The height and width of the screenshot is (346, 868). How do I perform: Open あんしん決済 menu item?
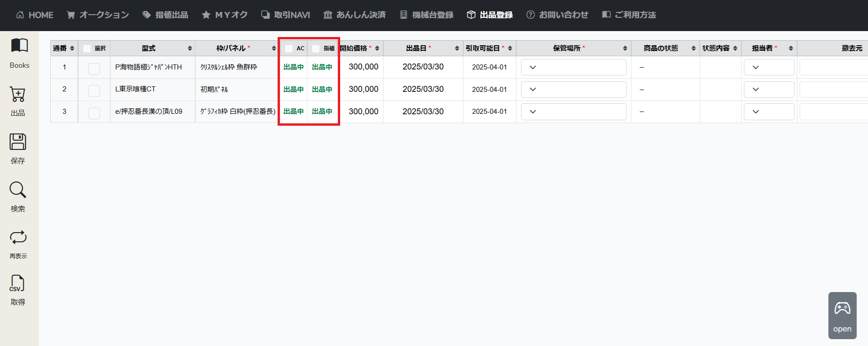click(x=355, y=15)
